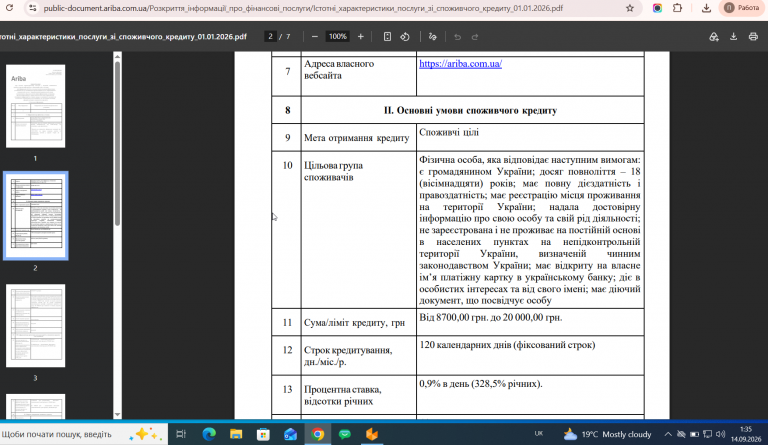
Task: Click the thumbnail scrollbar up arrow
Action: click(117, 57)
